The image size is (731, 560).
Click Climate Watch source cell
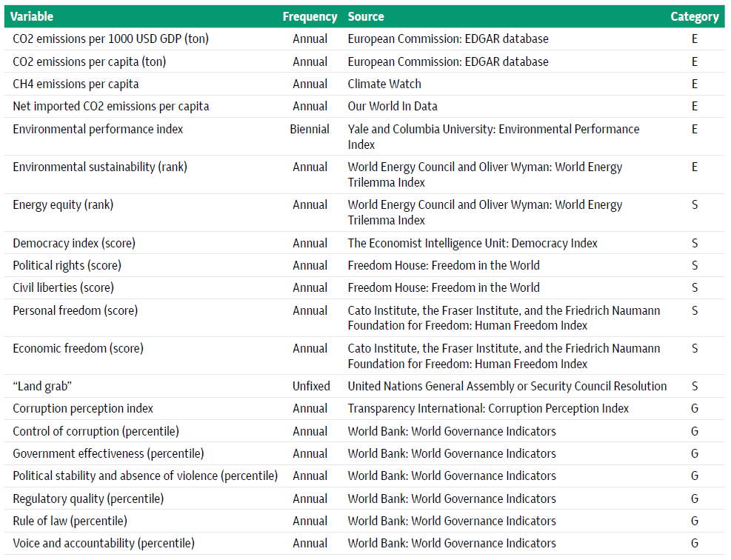[x=384, y=84]
